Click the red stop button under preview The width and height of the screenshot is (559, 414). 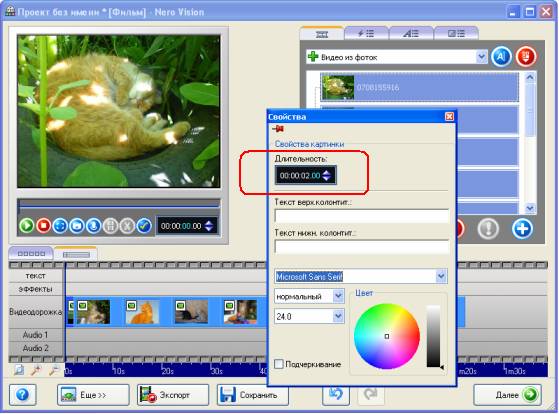pyautogui.click(x=43, y=226)
